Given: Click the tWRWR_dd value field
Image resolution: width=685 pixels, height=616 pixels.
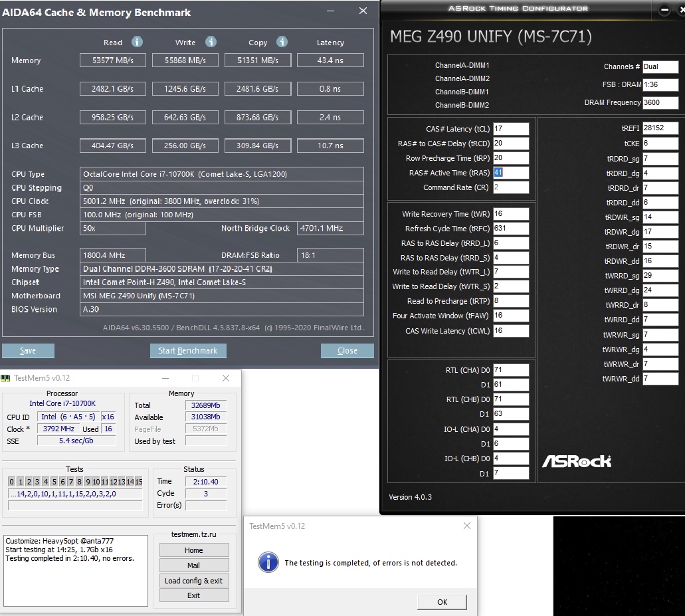Looking at the screenshot, I should pos(660,378).
